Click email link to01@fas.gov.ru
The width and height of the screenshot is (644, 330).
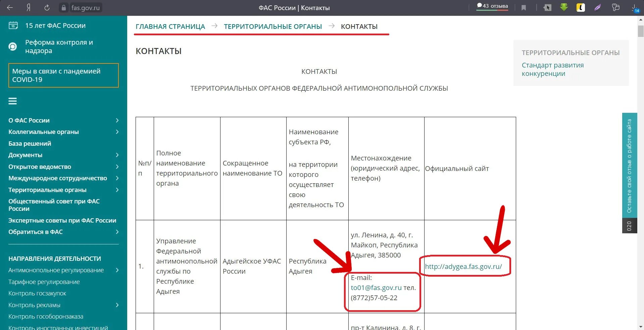pos(376,288)
